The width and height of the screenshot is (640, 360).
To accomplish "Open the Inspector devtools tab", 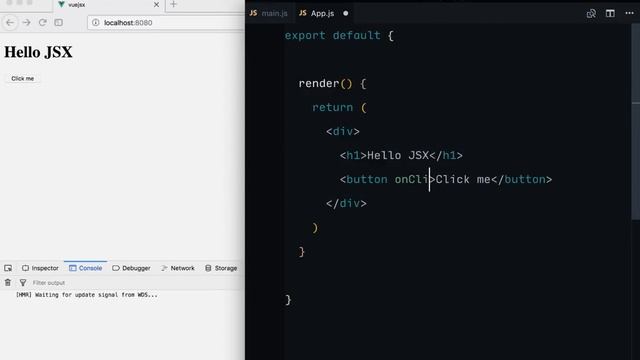I will pyautogui.click(x=40, y=268).
